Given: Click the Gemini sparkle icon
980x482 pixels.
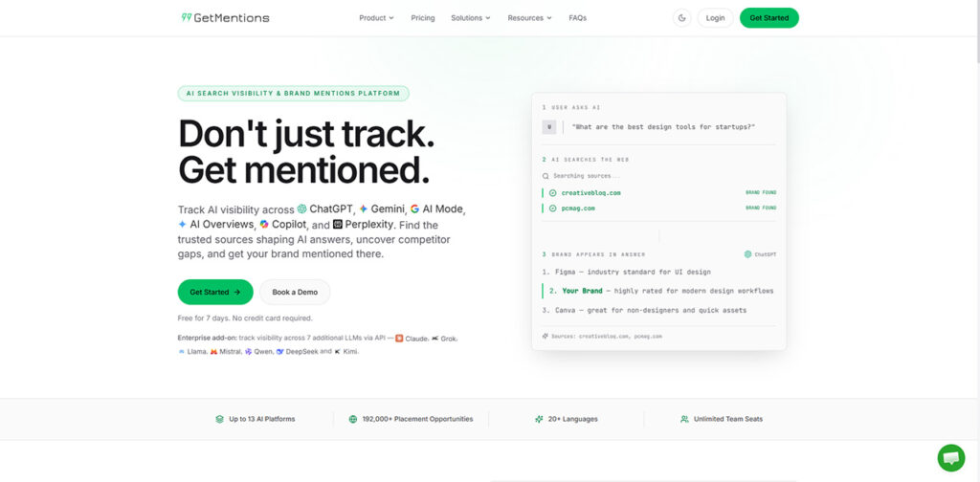Looking at the screenshot, I should (363, 209).
